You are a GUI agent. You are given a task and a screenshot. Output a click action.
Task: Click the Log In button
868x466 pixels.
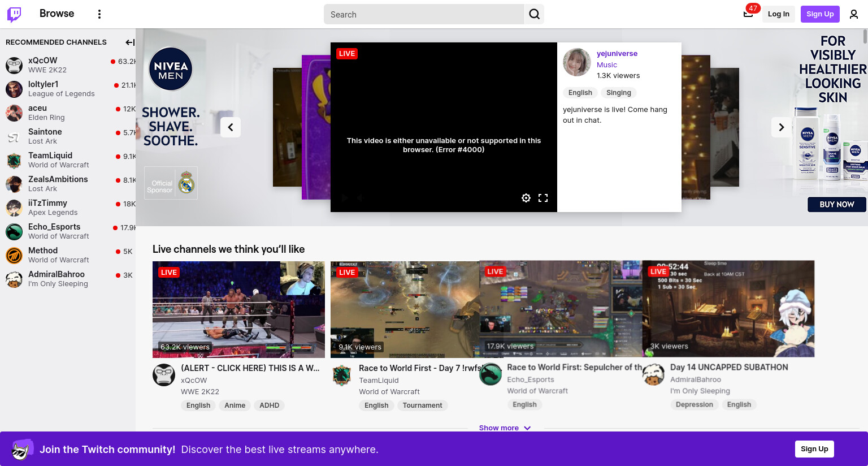point(779,14)
